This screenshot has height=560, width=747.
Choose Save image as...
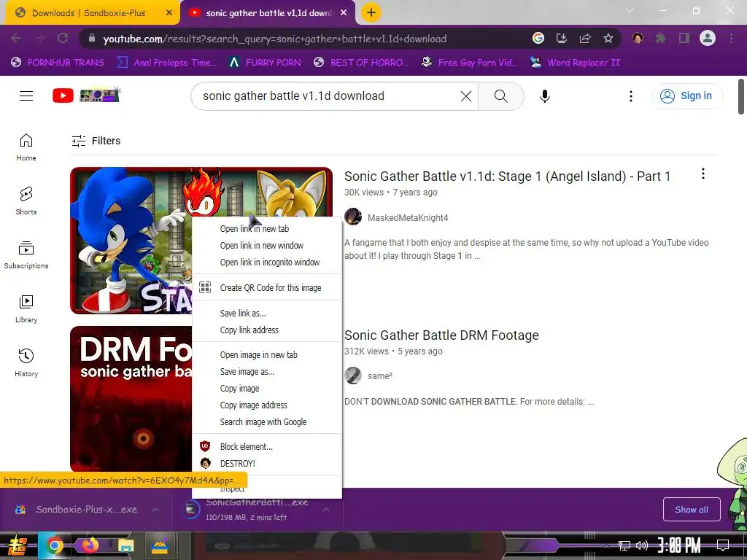(x=267, y=371)
